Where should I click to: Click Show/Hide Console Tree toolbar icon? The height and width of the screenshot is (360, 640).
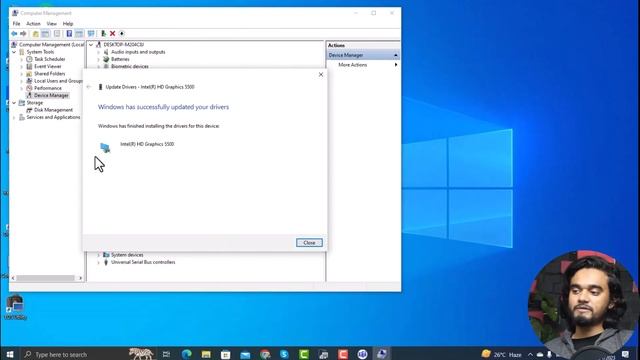(45, 33)
